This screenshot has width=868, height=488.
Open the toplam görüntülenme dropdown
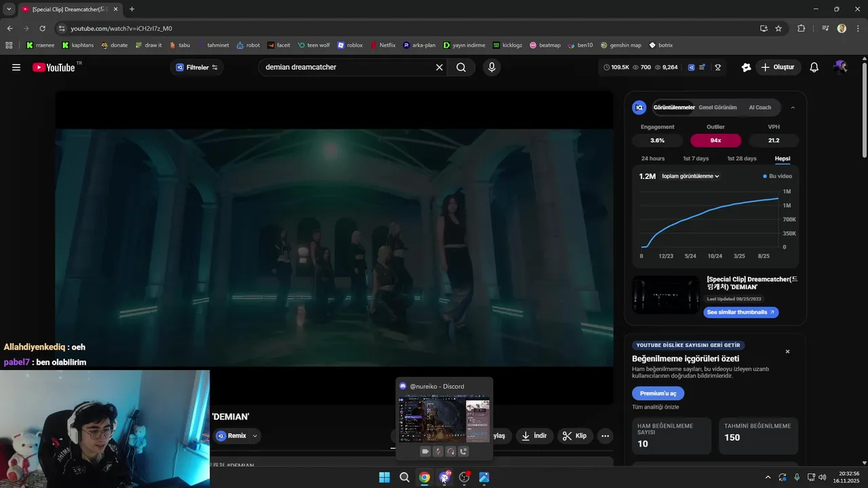pyautogui.click(x=690, y=176)
